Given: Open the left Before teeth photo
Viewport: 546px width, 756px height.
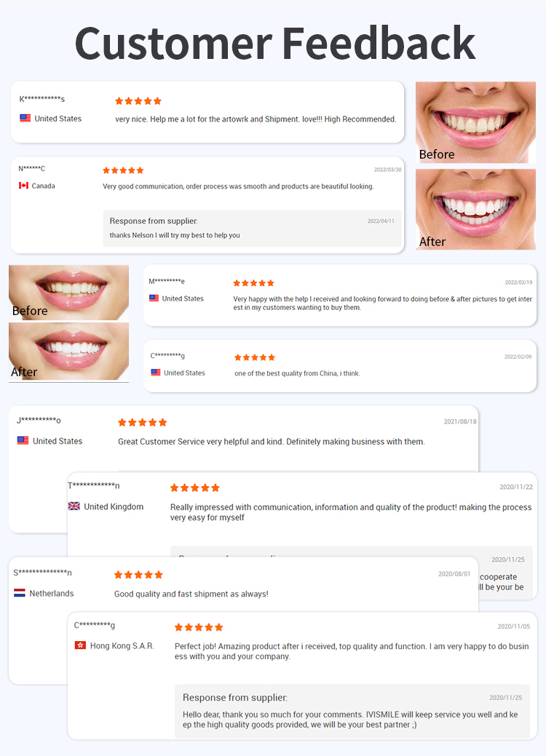Looking at the screenshot, I should 68,293.
